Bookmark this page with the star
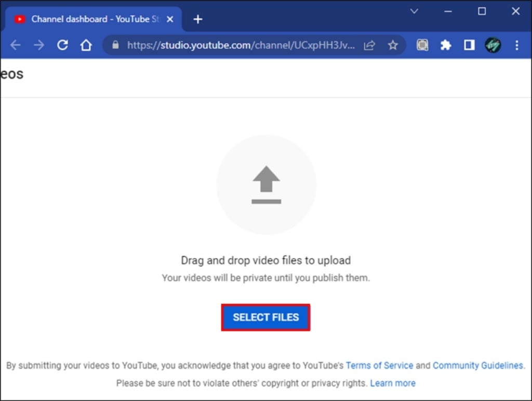 393,45
